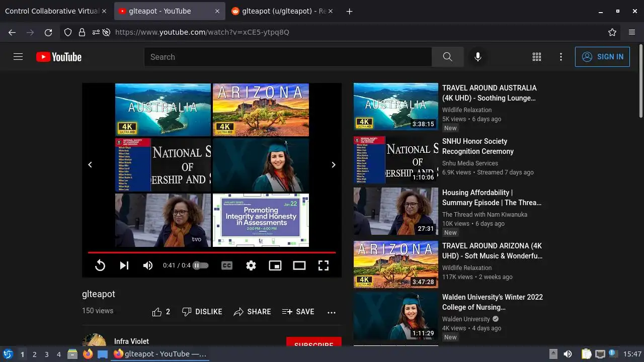Open Wildlife Relaxation channel under Australia video
644x362 pixels.
click(467, 110)
